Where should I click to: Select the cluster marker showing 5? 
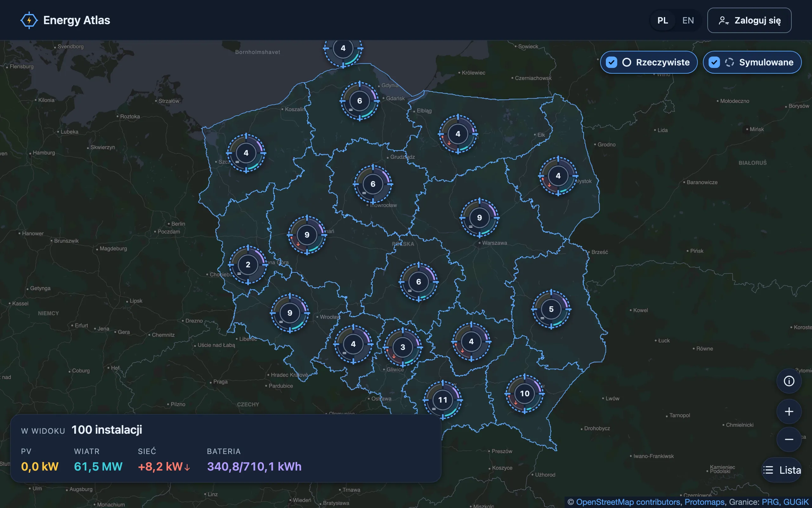point(551,309)
